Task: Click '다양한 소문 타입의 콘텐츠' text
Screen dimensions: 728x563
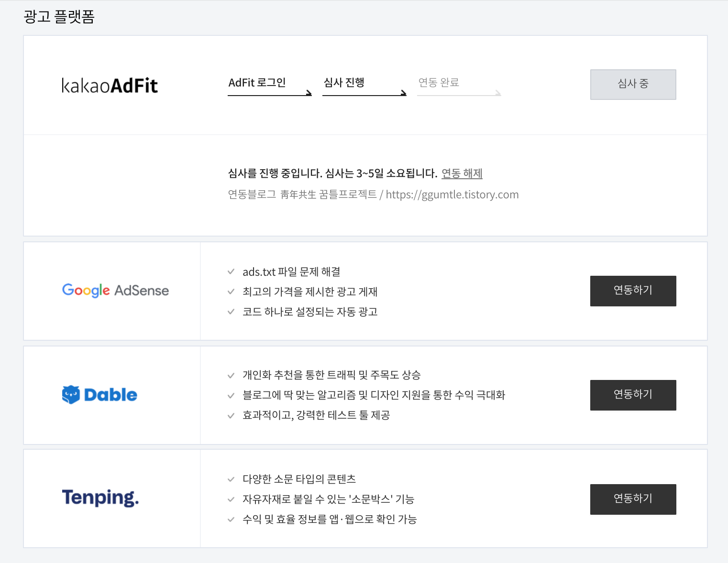Action: pyautogui.click(x=299, y=479)
